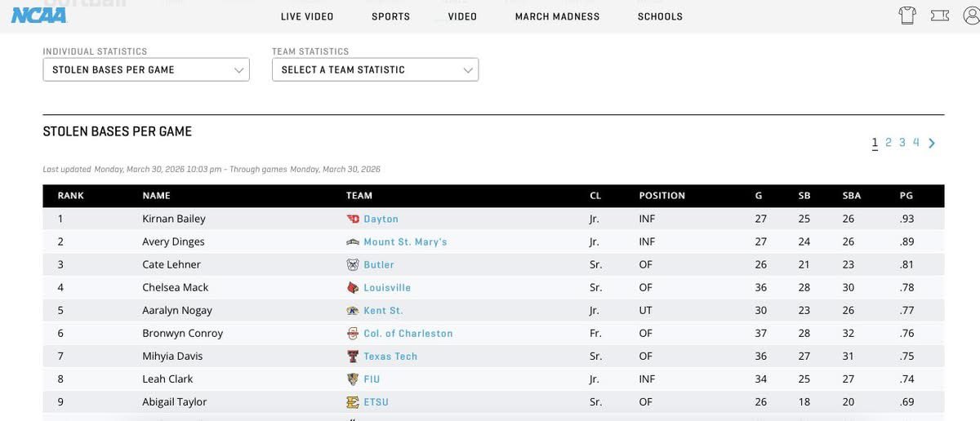980x421 pixels.
Task: Click the TEAM column header
Action: click(x=359, y=196)
